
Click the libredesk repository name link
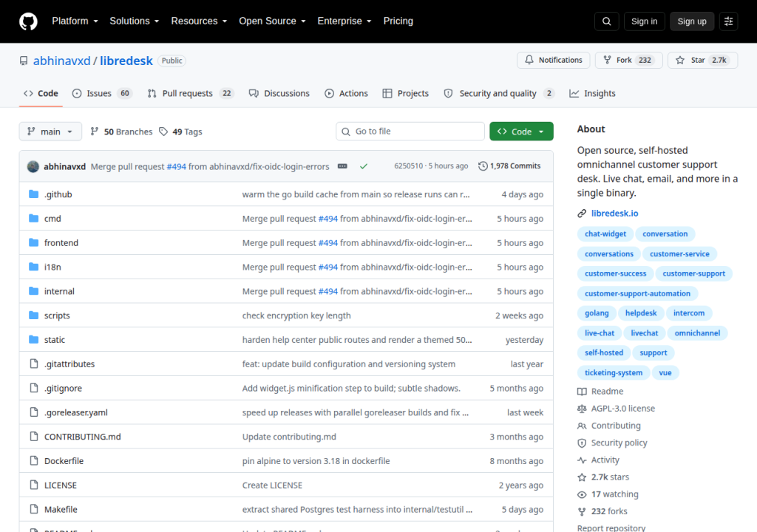click(126, 61)
